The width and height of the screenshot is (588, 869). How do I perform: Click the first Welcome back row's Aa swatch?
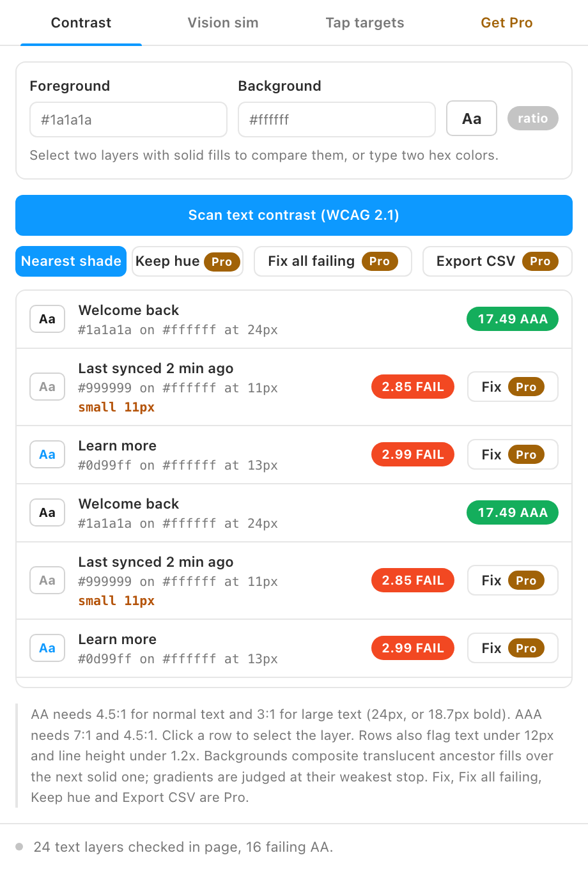(x=47, y=319)
